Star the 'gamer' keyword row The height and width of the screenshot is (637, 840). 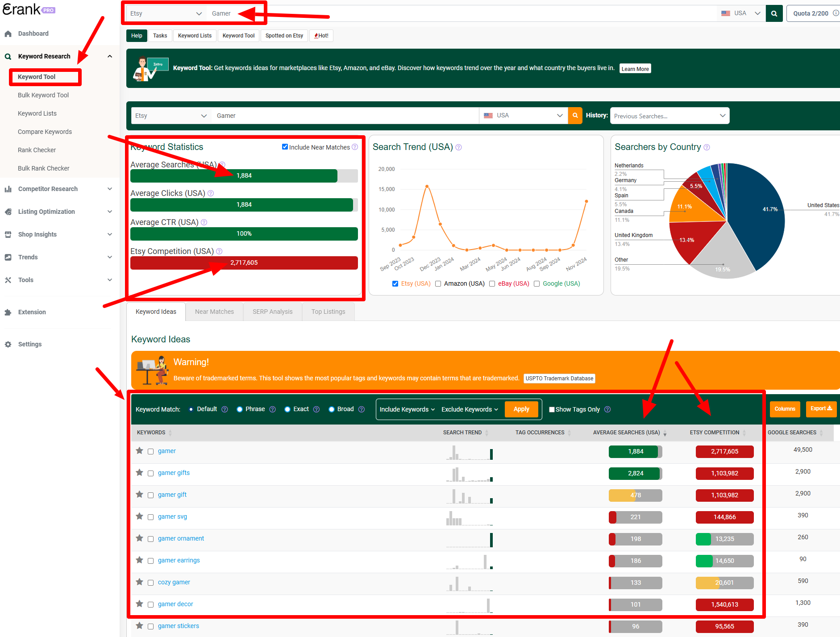pos(139,451)
